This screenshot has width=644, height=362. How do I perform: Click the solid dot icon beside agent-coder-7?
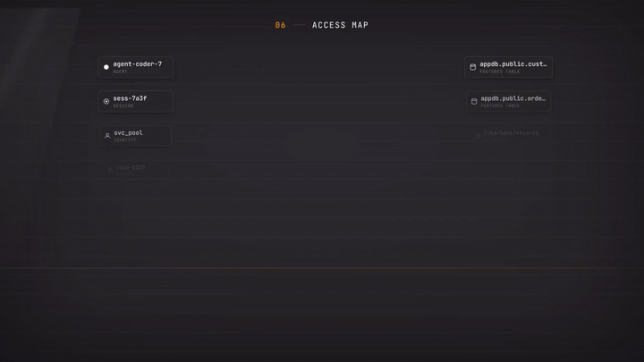[x=106, y=67]
